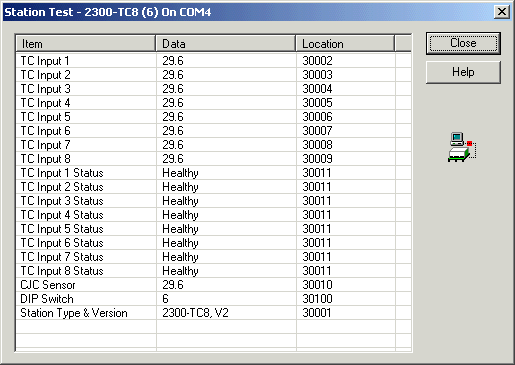Select the TC Input 1 Status row
The image size is (515, 365).
(x=213, y=173)
